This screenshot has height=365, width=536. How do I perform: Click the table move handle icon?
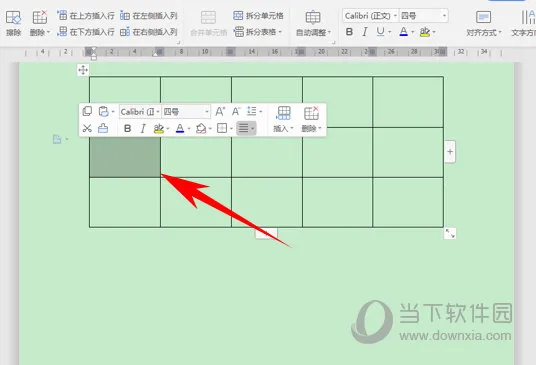[x=83, y=70]
